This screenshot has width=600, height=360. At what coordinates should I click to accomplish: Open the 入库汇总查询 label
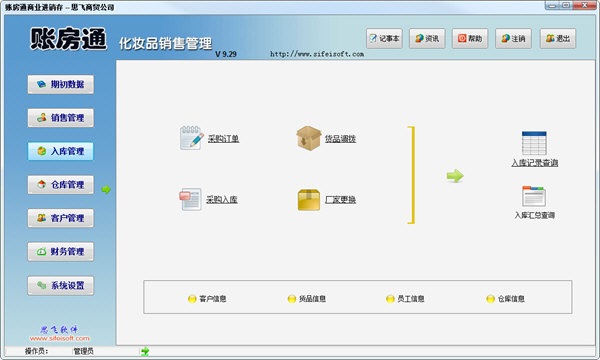535,215
